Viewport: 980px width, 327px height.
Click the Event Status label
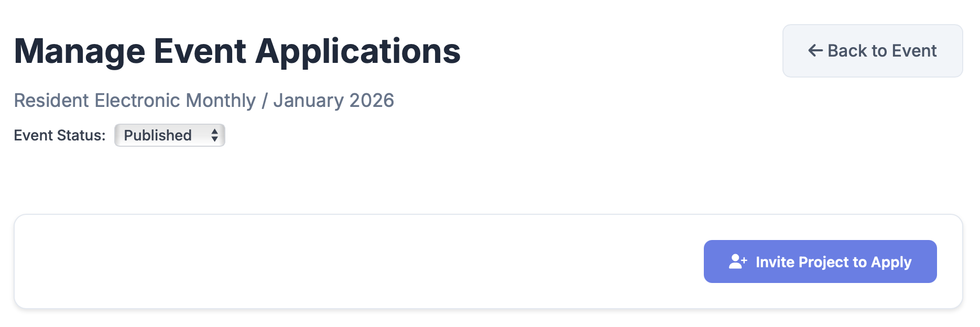(60, 135)
